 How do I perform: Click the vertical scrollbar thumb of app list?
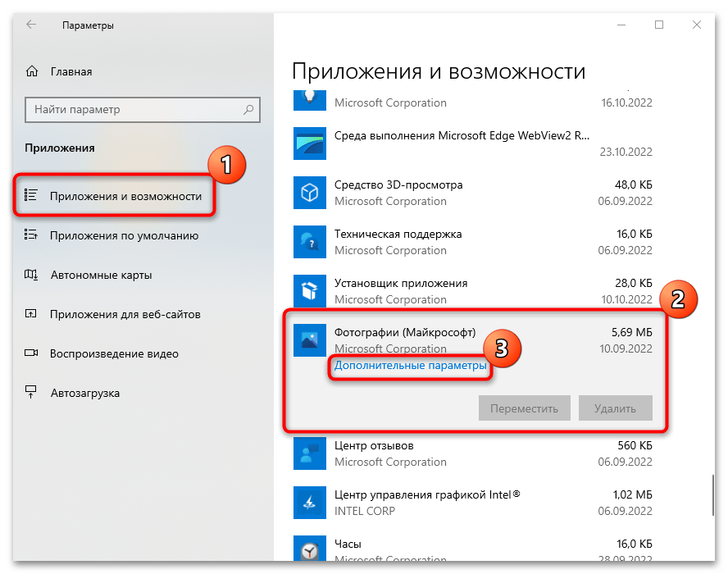pos(712,495)
